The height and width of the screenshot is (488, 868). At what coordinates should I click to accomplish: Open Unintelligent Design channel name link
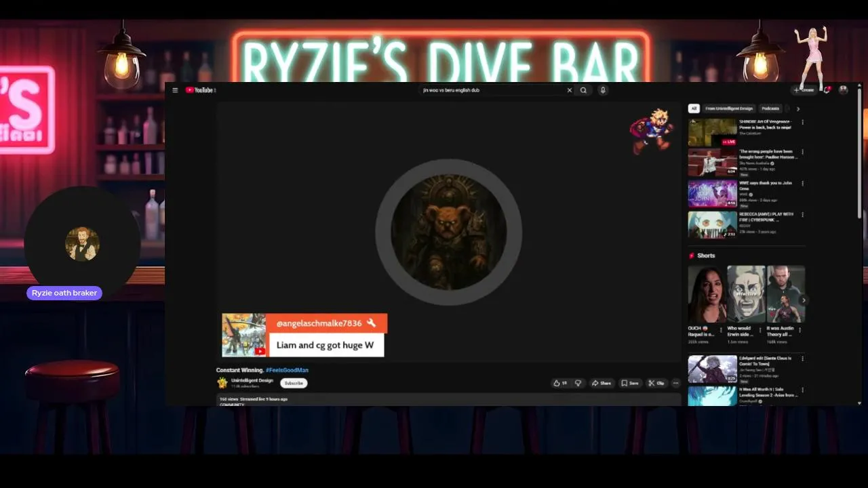(252, 380)
